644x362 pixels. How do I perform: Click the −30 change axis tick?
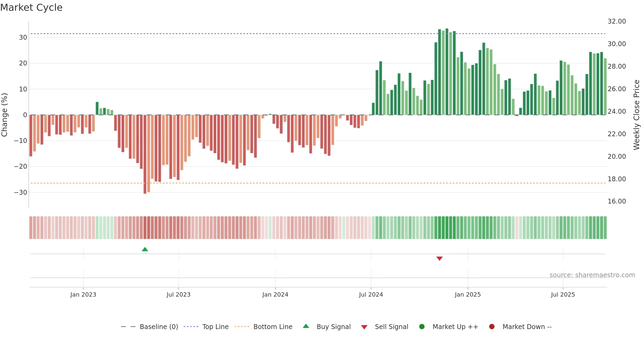[21, 193]
